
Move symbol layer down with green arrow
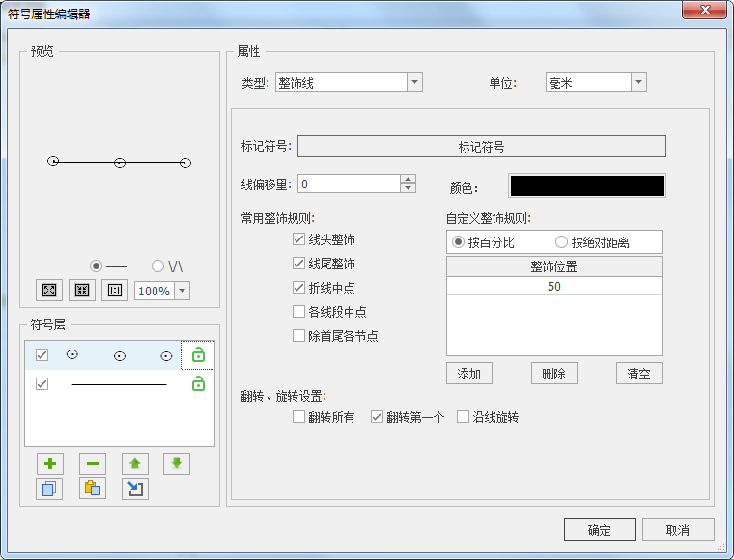pyautogui.click(x=177, y=463)
